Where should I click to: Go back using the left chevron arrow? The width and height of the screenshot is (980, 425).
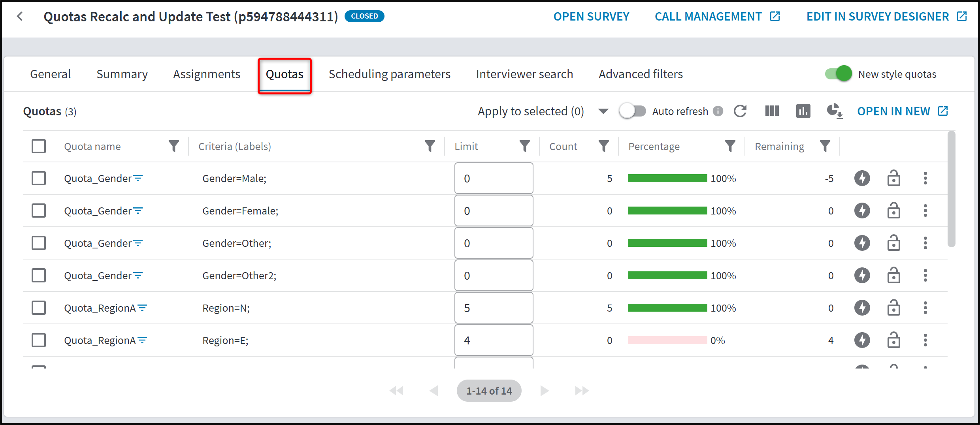[20, 16]
